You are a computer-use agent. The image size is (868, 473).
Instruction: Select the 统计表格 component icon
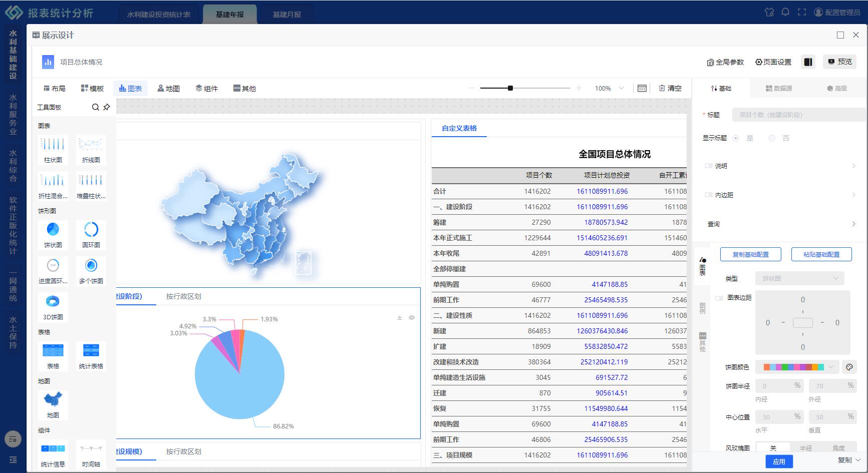click(x=91, y=356)
